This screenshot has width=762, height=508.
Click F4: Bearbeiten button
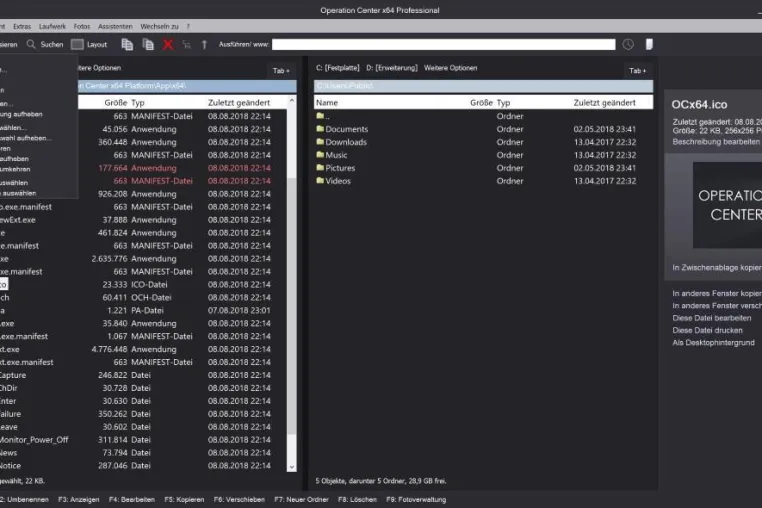click(x=132, y=499)
